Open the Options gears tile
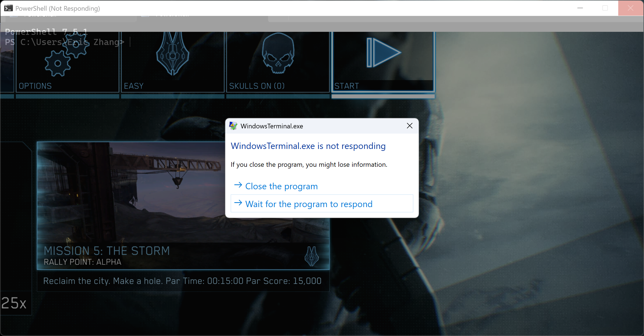Screen dimensions: 644x336 (67, 62)
